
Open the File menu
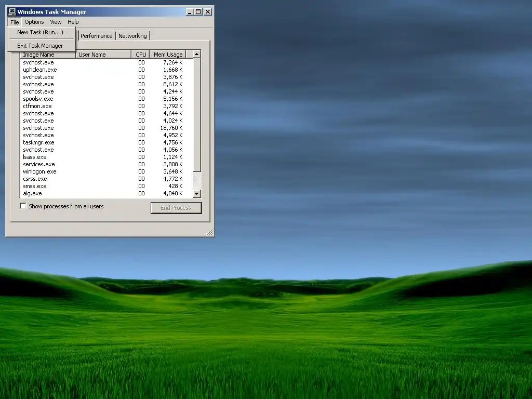pos(15,22)
